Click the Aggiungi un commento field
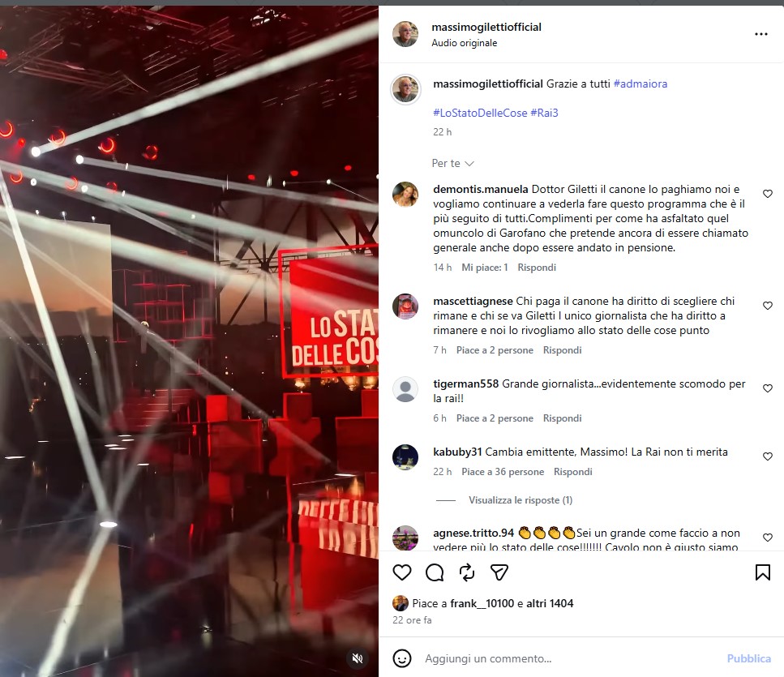784x677 pixels. [x=570, y=658]
